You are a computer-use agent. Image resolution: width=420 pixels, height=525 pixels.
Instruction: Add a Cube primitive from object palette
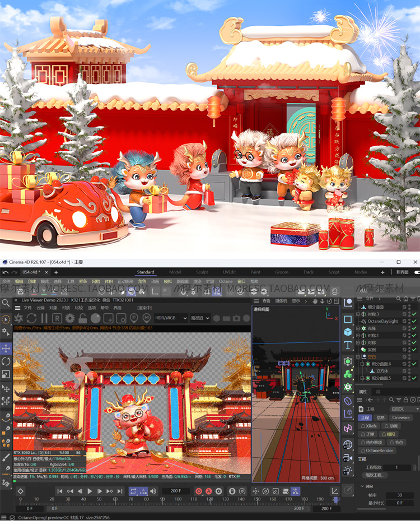point(348,332)
